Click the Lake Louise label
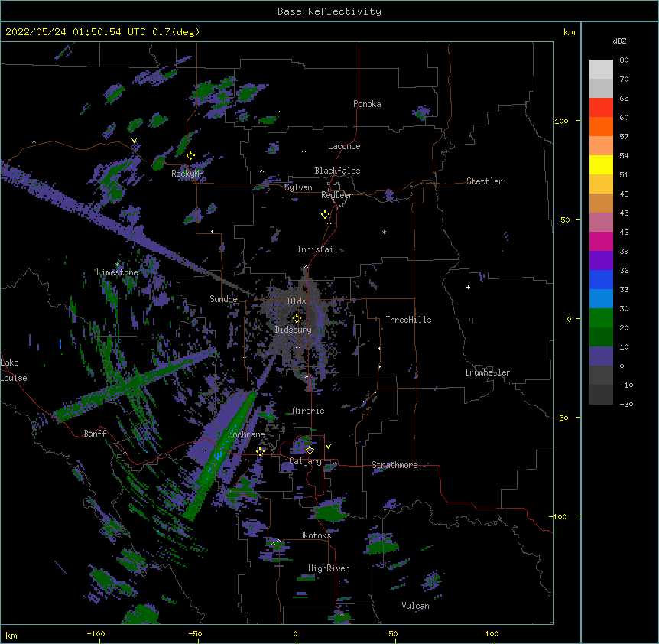Image resolution: width=659 pixels, height=644 pixels. pyautogui.click(x=14, y=370)
